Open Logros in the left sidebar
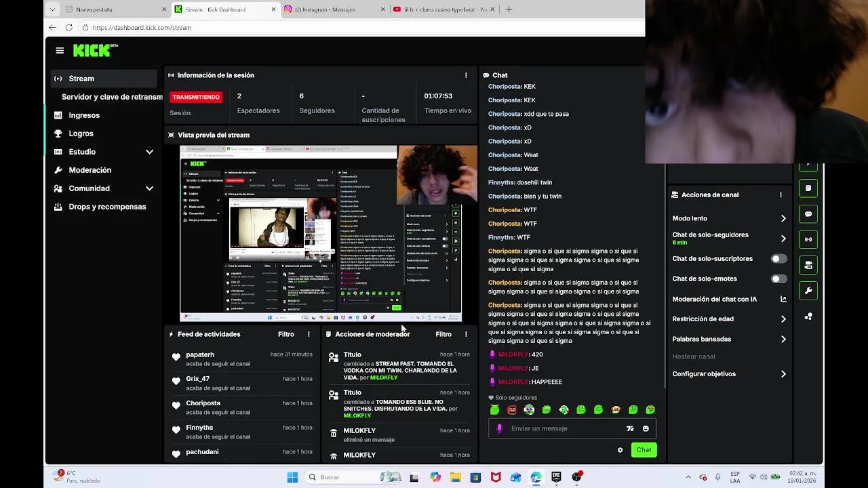The height and width of the screenshot is (488, 868). [81, 134]
